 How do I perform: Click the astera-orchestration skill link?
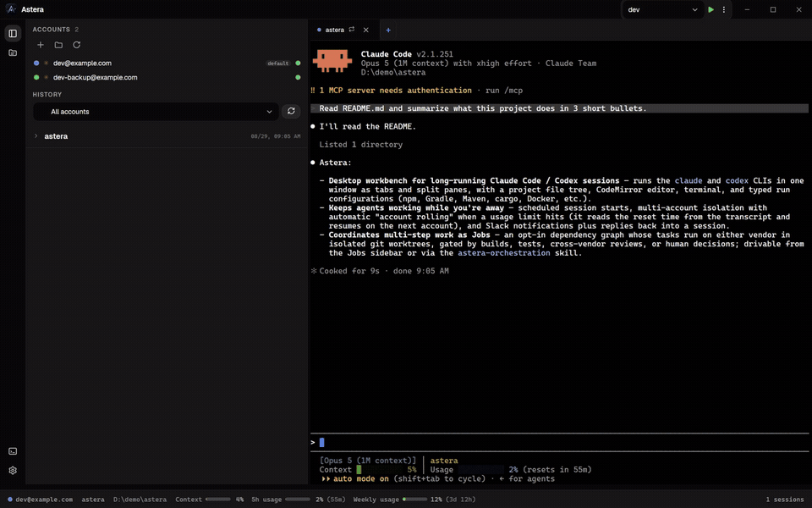(x=504, y=253)
